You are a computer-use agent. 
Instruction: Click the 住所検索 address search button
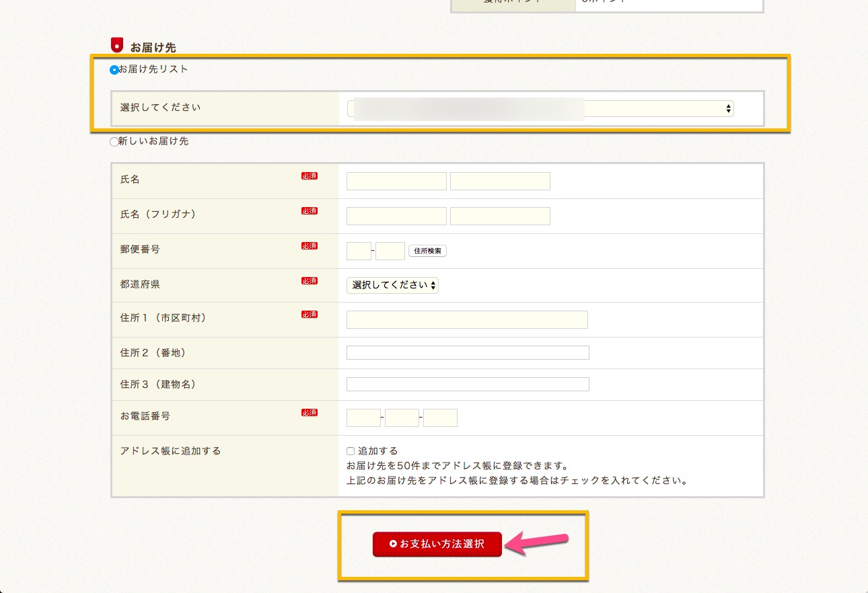tap(427, 251)
